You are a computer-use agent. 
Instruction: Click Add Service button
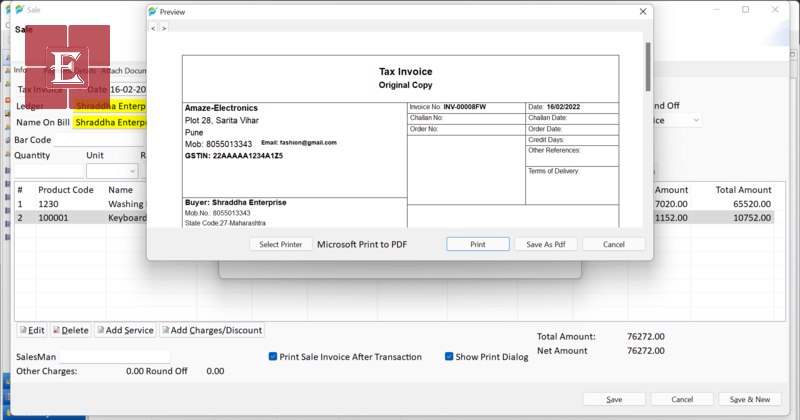124,330
